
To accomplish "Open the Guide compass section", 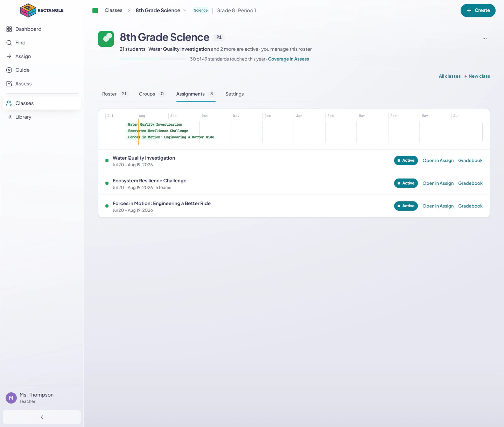I will point(42,70).
